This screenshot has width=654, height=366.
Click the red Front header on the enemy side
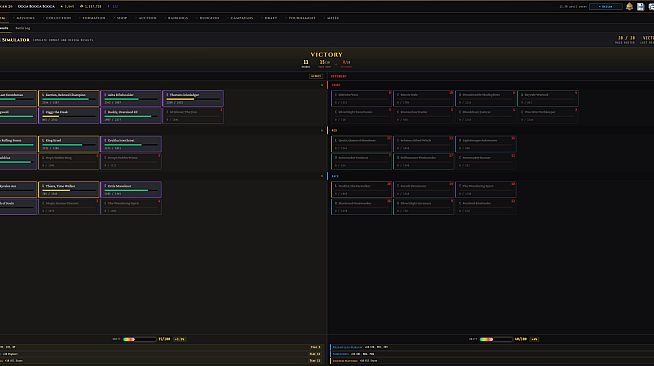[x=336, y=85]
